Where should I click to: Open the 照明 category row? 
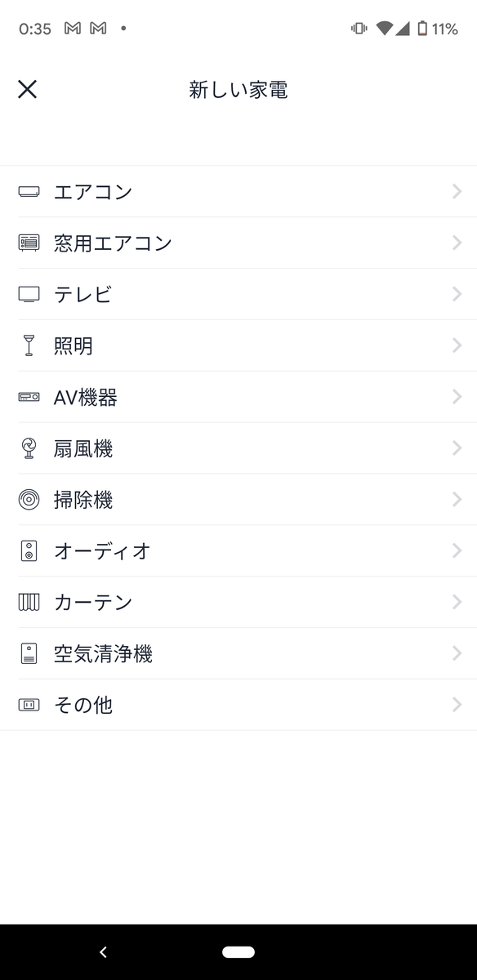pyautogui.click(x=238, y=345)
